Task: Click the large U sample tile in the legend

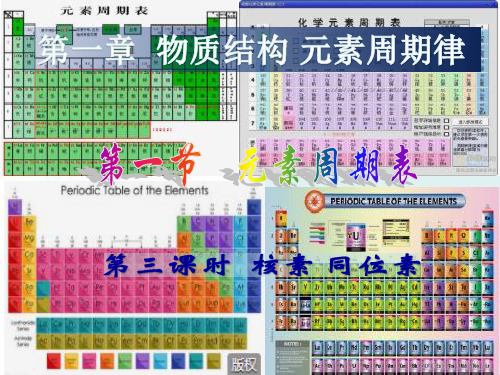Action: tap(356, 237)
